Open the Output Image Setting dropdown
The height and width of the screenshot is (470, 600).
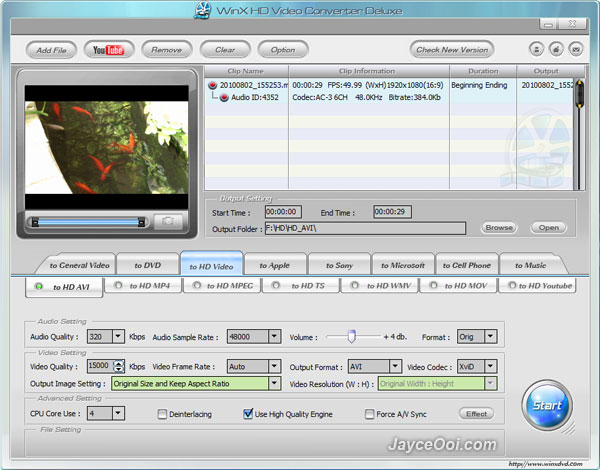pyautogui.click(x=274, y=384)
